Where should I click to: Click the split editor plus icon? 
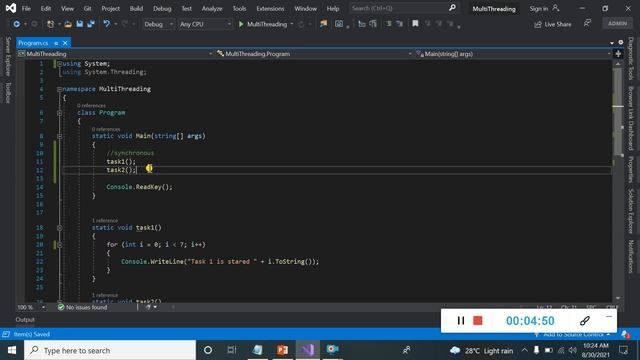coord(618,54)
